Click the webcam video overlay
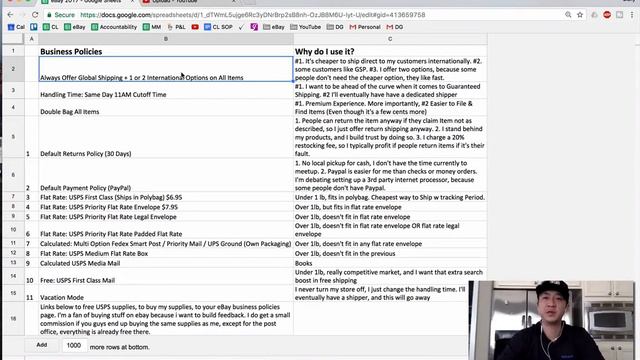The height and width of the screenshot is (360, 640). (x=552, y=320)
